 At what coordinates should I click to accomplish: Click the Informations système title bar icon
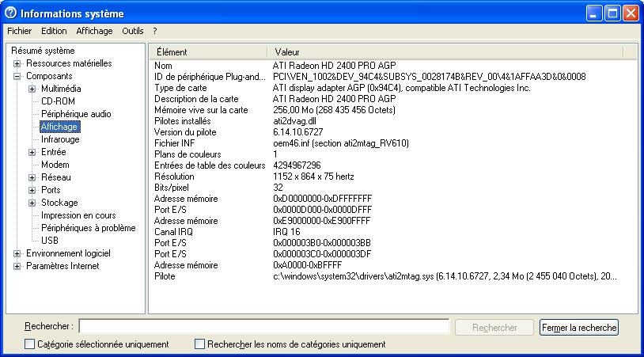click(10, 13)
